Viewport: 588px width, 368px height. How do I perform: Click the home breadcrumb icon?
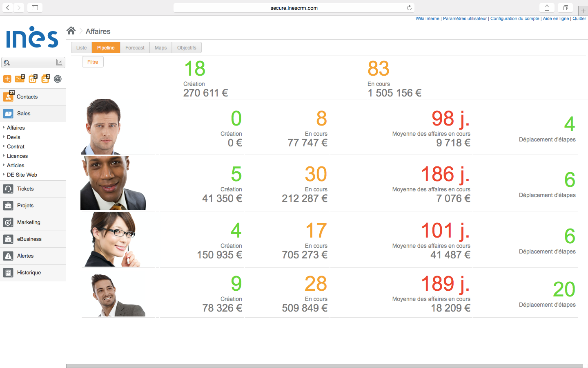point(71,30)
